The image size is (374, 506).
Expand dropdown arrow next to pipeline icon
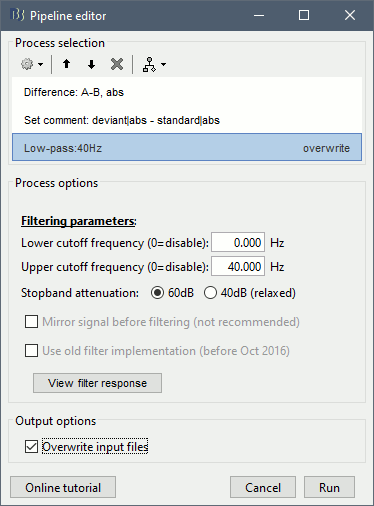pyautogui.click(x=163, y=64)
